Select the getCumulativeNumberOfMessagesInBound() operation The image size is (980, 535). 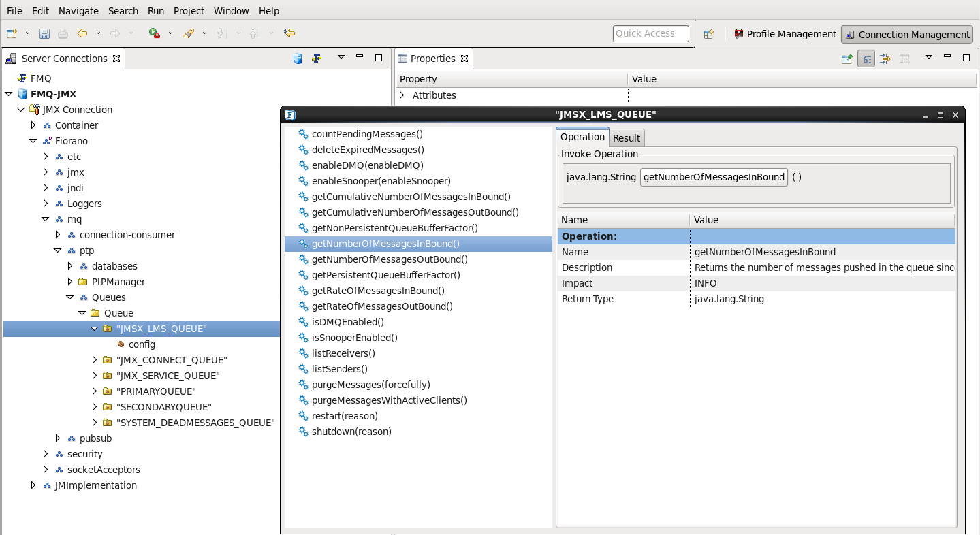click(x=411, y=197)
